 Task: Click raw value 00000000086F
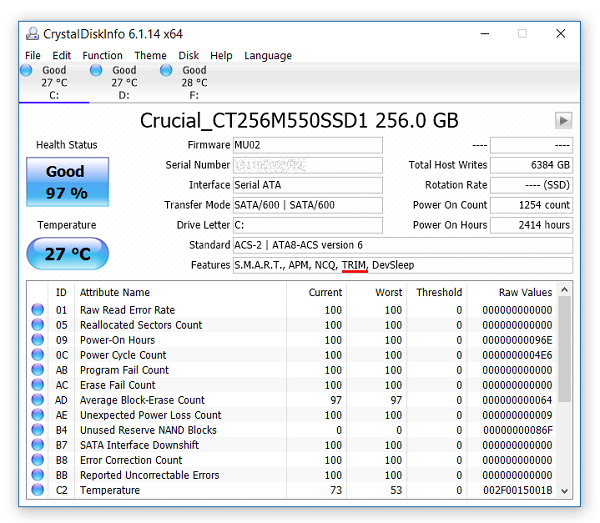click(x=517, y=430)
